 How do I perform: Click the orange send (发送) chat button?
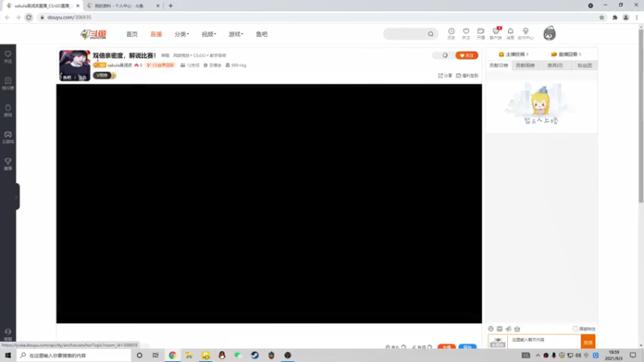tap(588, 342)
